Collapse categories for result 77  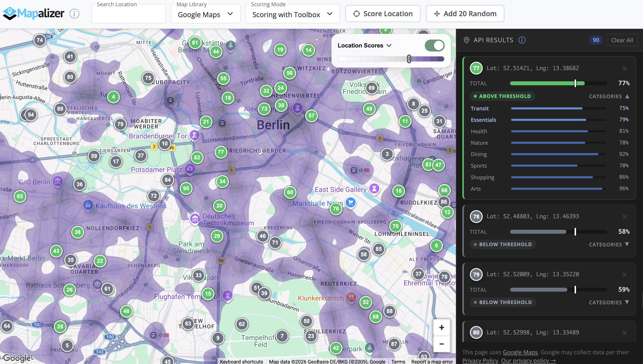tap(609, 96)
